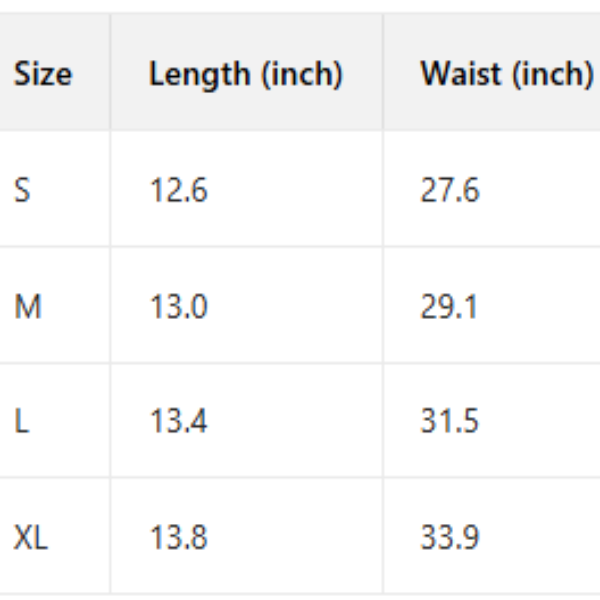
Task: Click the 13.4 length value
Action: [x=179, y=422]
